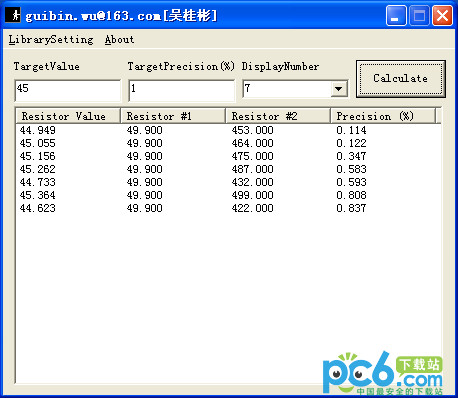458x398 pixels.
Task: Click the TargetValue input field
Action: point(68,90)
